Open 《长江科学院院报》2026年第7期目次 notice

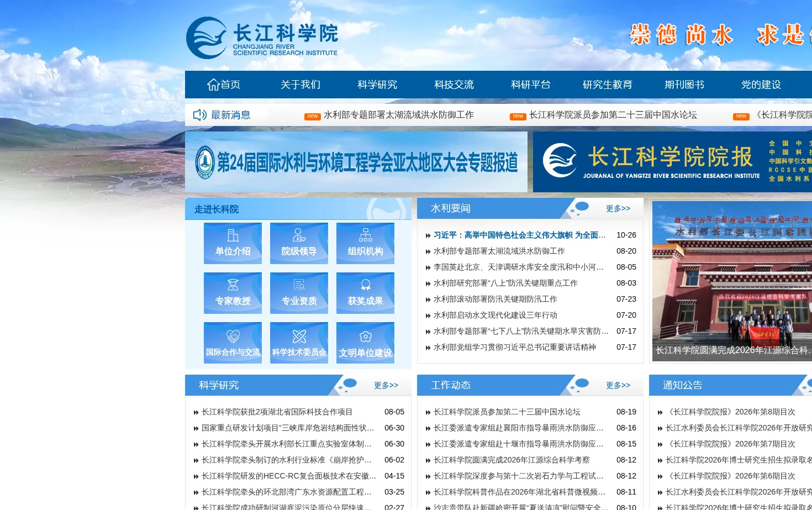pyautogui.click(x=730, y=444)
